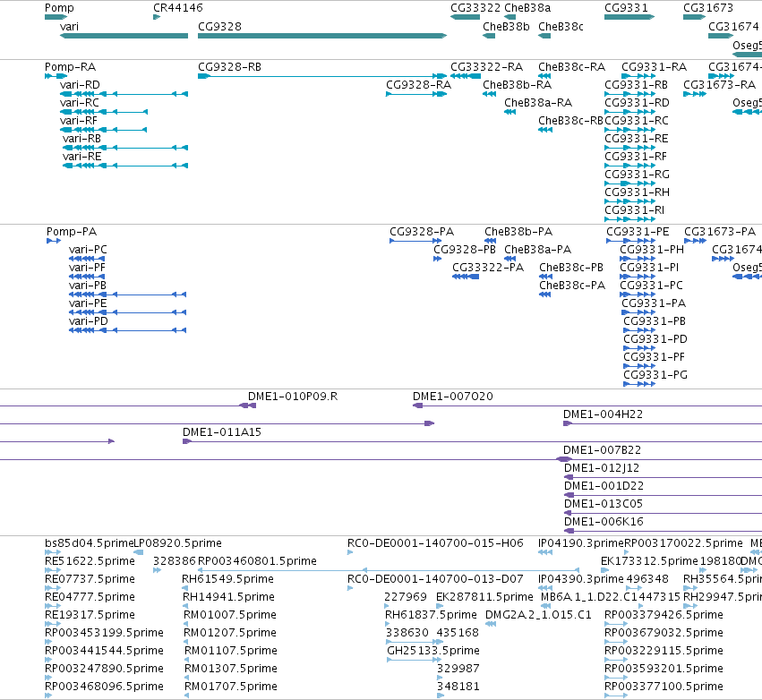Select the vari-RB transcript

[125, 148]
